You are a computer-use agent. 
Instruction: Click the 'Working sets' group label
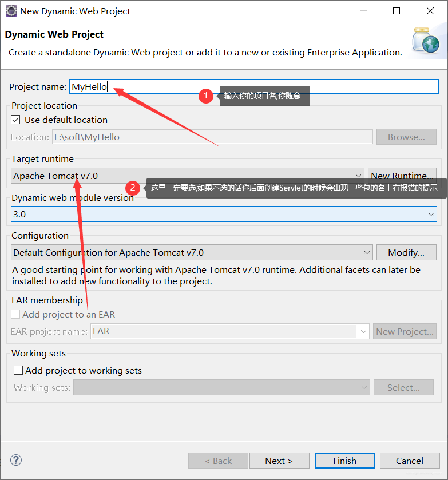click(38, 354)
